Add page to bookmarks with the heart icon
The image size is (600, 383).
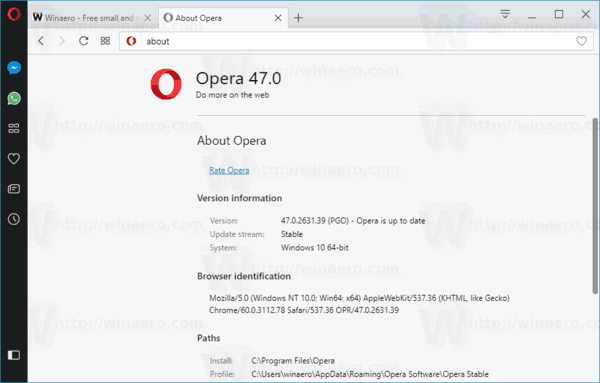[x=581, y=41]
